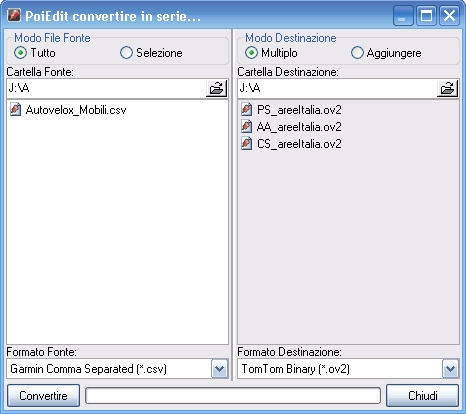Focus the Cartella Fonte path field
The image size is (466, 414).
click(x=106, y=88)
